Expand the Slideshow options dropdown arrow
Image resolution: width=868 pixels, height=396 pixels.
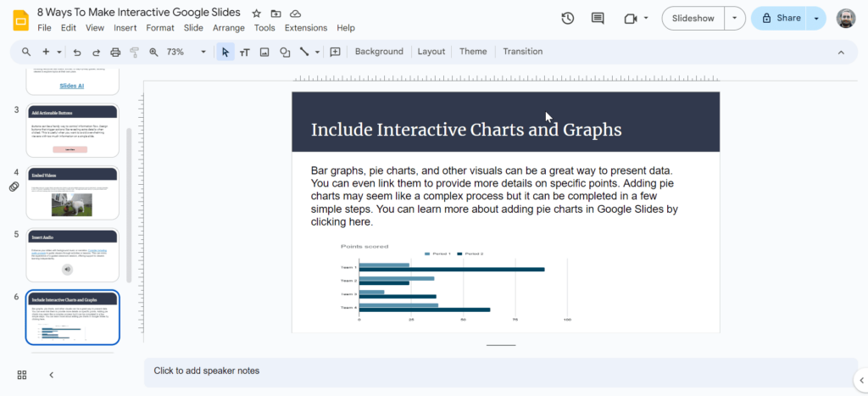734,18
